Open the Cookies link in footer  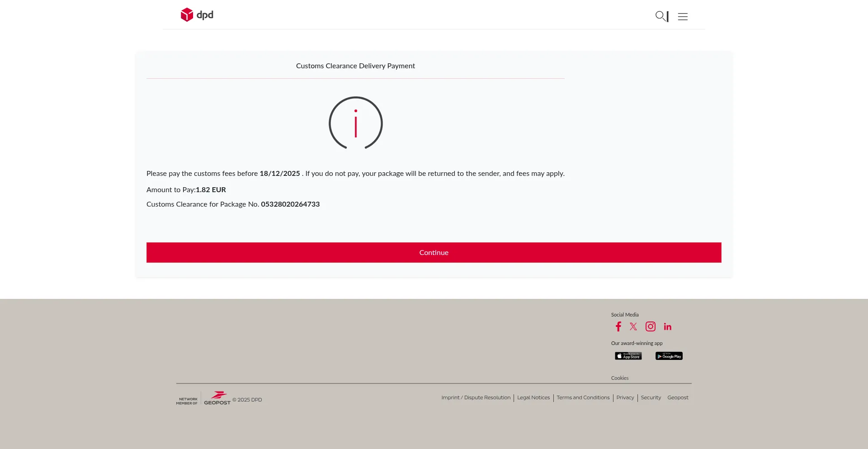pyautogui.click(x=619, y=378)
